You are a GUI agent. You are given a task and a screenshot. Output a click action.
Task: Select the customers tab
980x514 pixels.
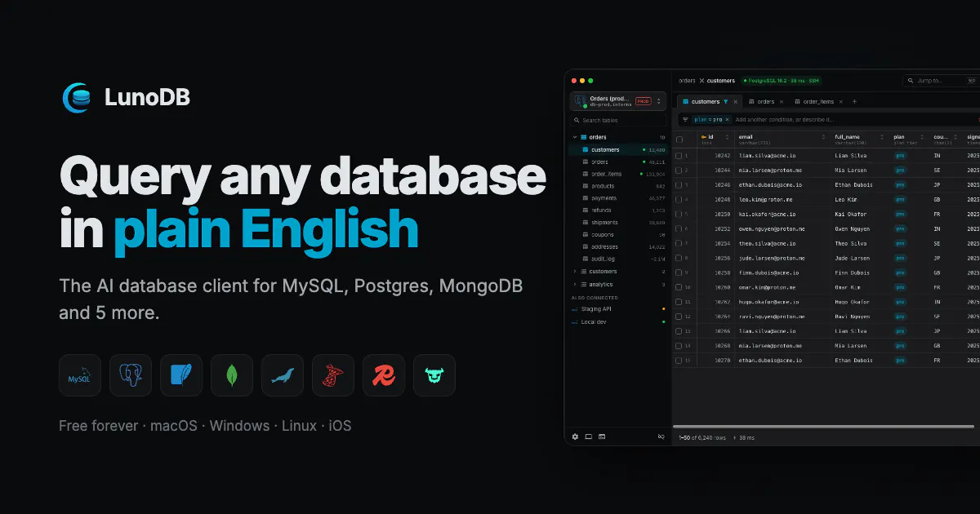(x=709, y=102)
